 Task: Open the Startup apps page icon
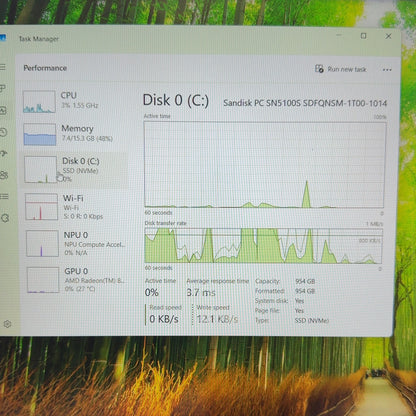coord(4,153)
